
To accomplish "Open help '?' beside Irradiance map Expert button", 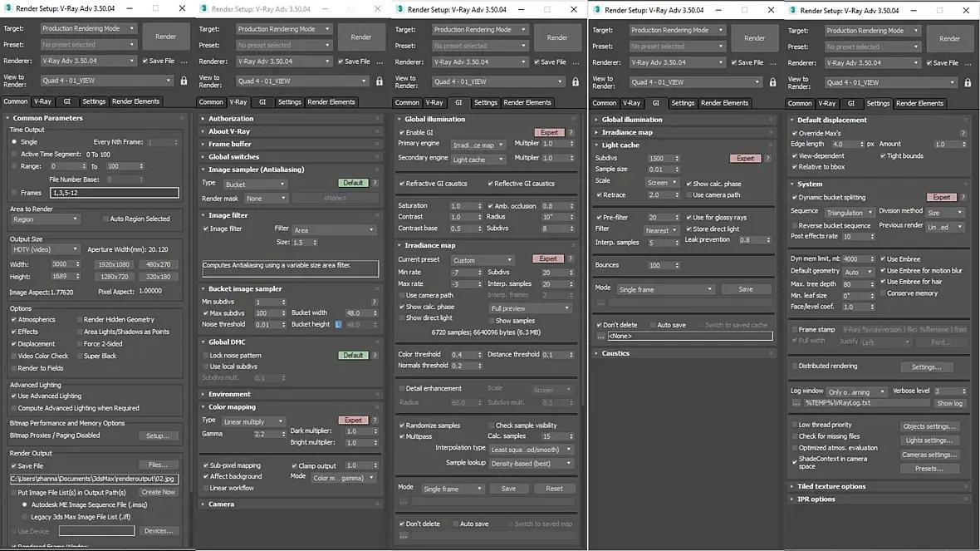I will click(x=570, y=259).
